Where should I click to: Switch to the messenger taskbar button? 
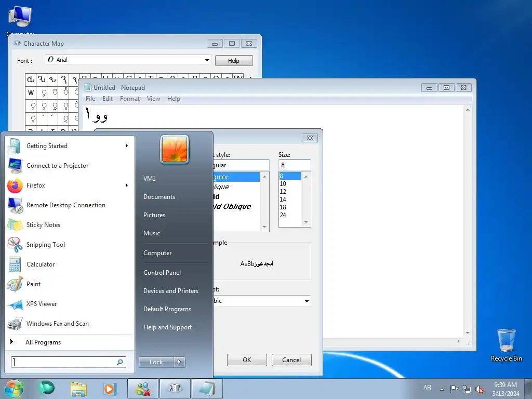[143, 389]
